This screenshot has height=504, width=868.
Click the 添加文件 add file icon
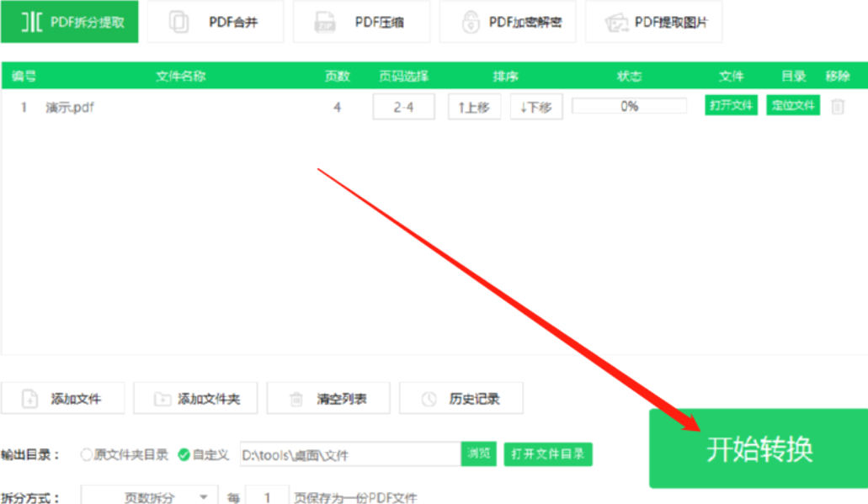29,398
